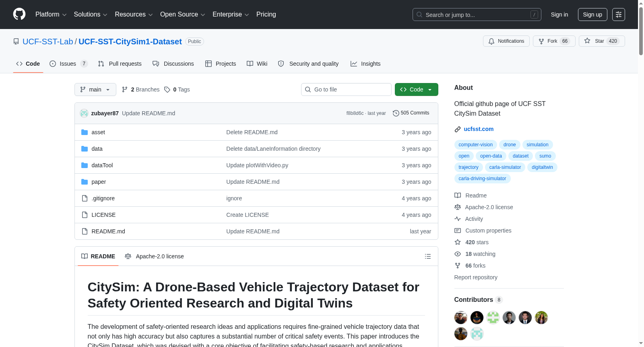The height and width of the screenshot is (347, 644).
Task: Open the second contributor avatar
Action: (x=477, y=318)
